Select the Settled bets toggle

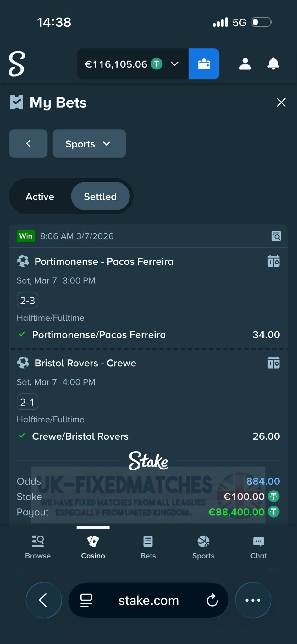(100, 196)
